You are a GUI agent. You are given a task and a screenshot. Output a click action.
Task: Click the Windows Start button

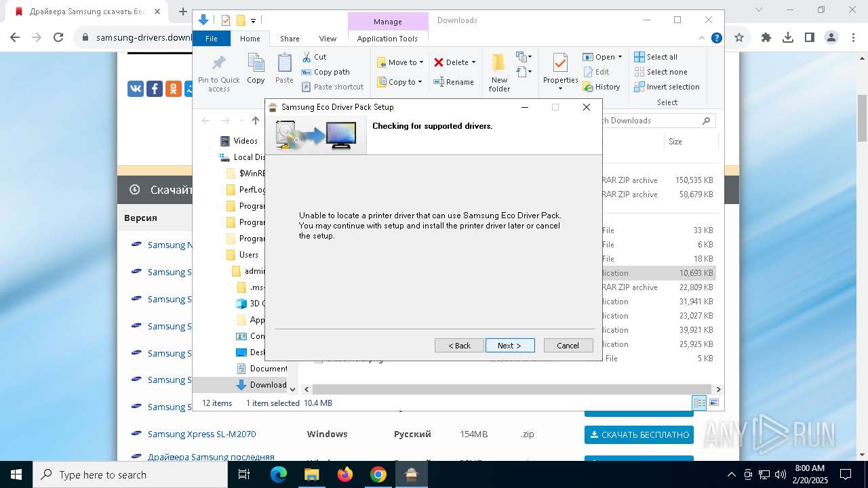16,474
